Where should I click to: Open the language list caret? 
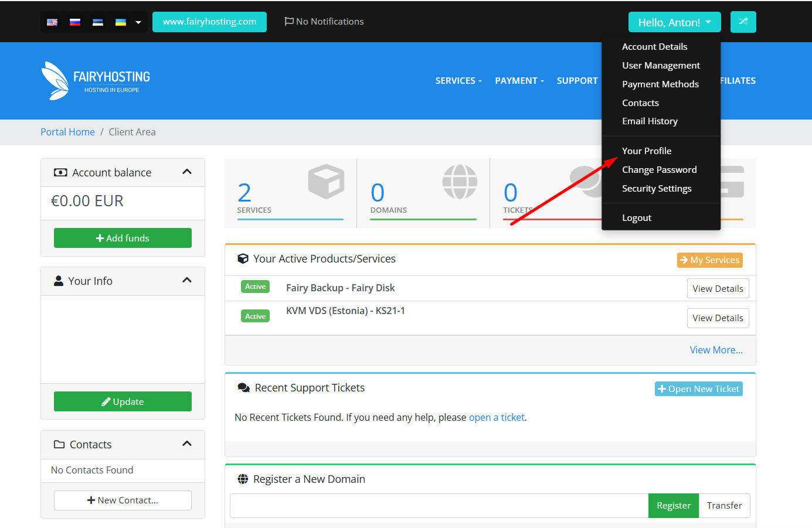(x=138, y=22)
